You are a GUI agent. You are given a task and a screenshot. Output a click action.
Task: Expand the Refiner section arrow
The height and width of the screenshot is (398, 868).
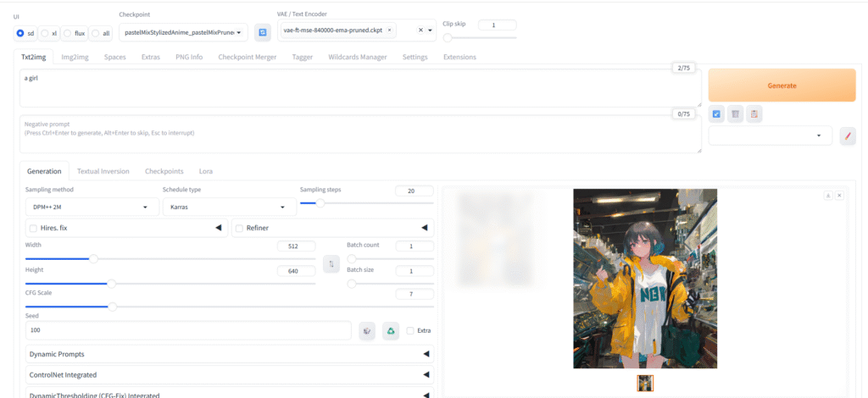point(425,228)
